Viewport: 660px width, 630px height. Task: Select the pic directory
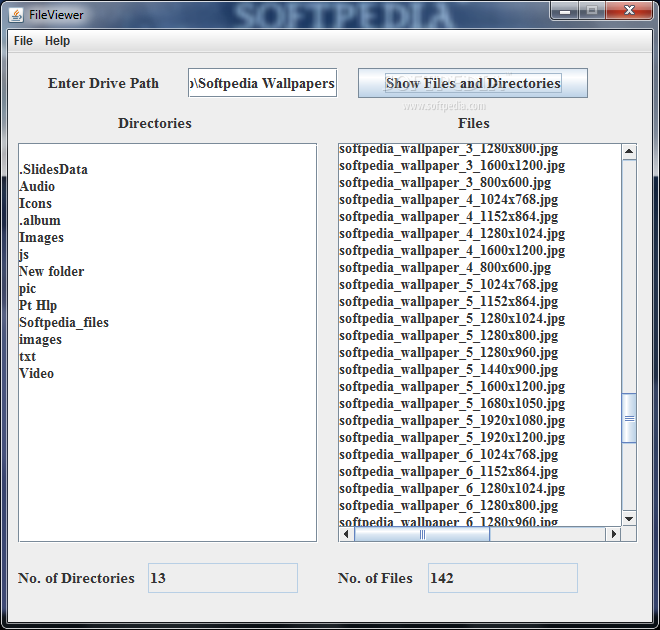(27, 288)
